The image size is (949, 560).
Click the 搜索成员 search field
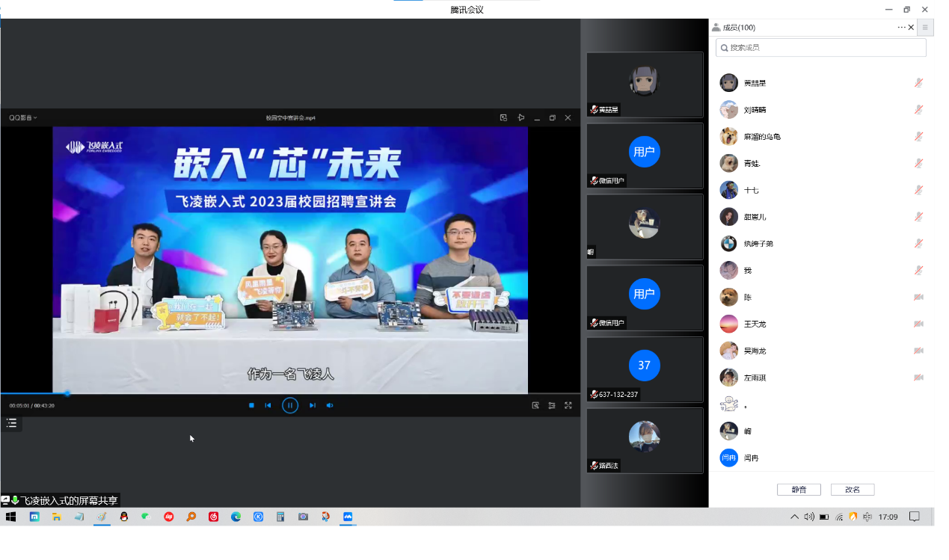point(820,47)
